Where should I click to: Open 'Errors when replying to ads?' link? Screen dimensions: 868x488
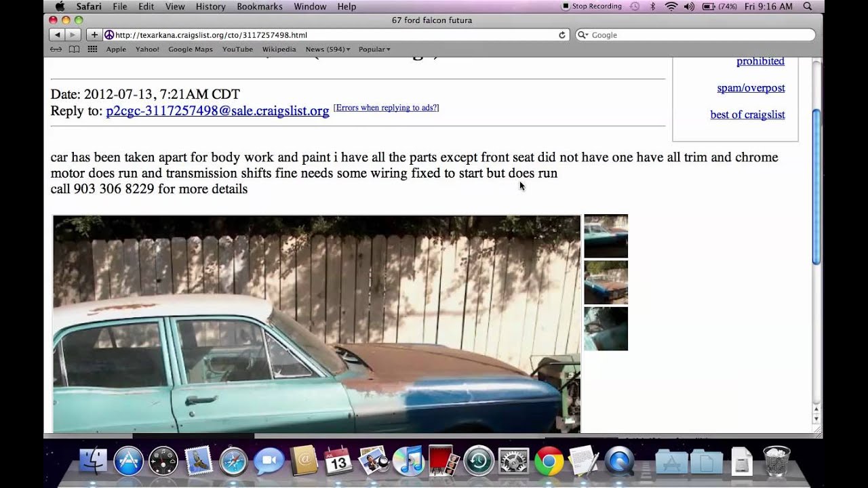(386, 108)
